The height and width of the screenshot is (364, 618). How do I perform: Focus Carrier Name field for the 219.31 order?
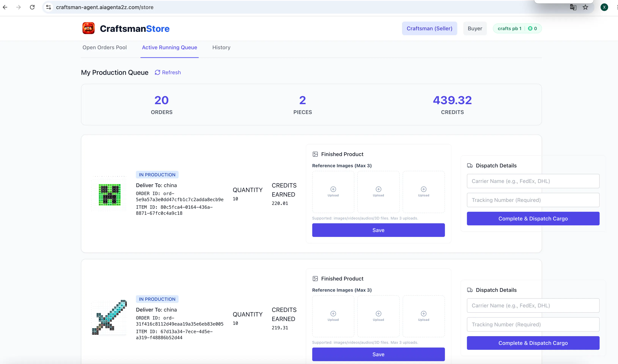[x=533, y=305]
